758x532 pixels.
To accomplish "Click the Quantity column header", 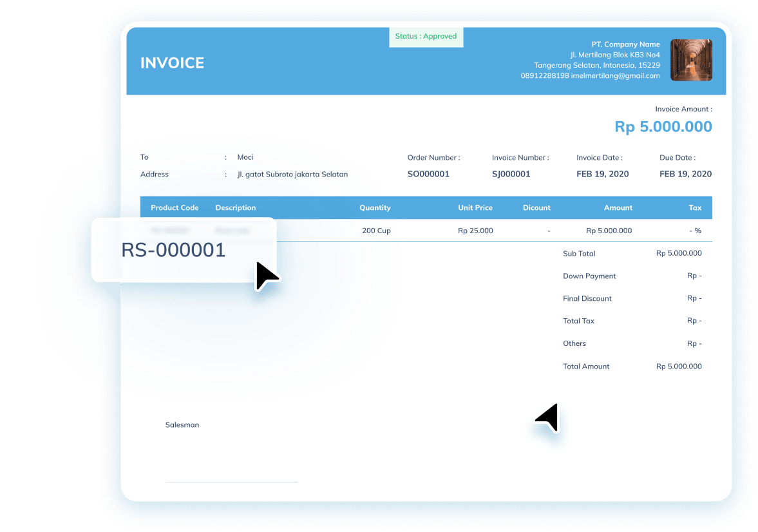I will click(x=375, y=208).
